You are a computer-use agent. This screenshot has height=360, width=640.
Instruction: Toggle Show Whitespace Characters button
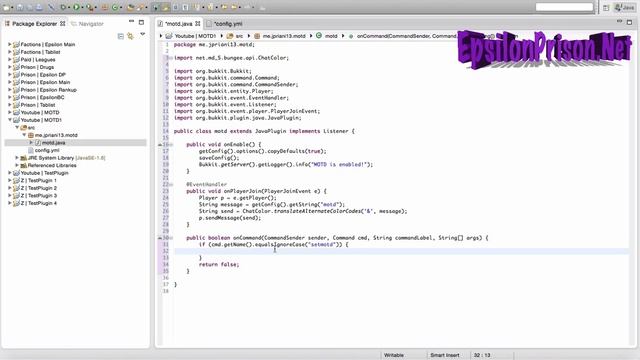185,7
